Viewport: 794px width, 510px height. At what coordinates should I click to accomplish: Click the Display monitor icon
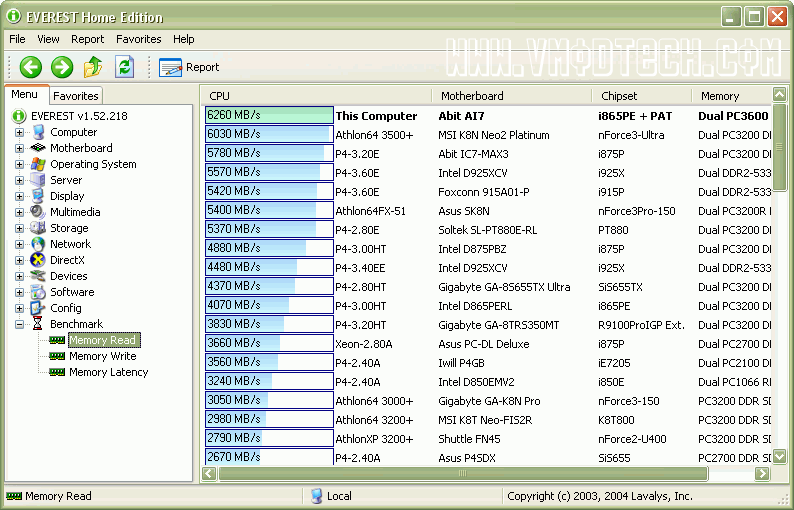pyautogui.click(x=38, y=196)
